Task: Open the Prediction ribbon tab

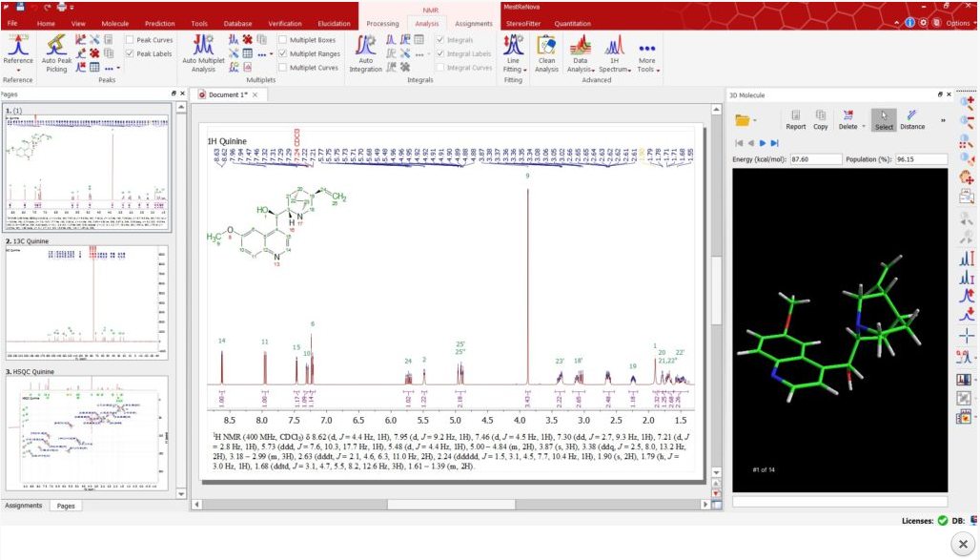Action: (159, 23)
